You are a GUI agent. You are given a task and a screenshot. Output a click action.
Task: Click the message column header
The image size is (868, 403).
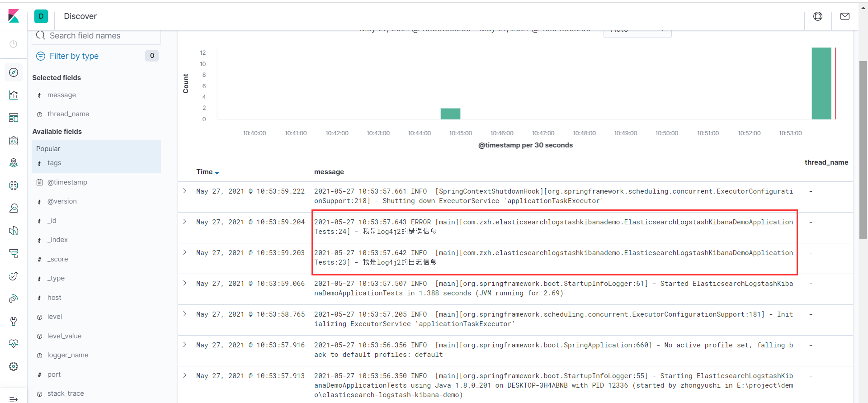(329, 172)
